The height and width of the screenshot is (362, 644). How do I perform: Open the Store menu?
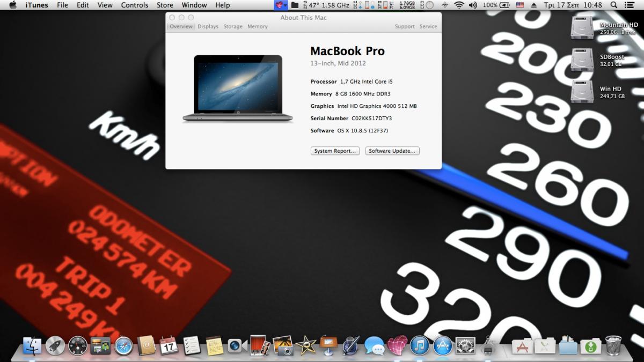point(165,5)
